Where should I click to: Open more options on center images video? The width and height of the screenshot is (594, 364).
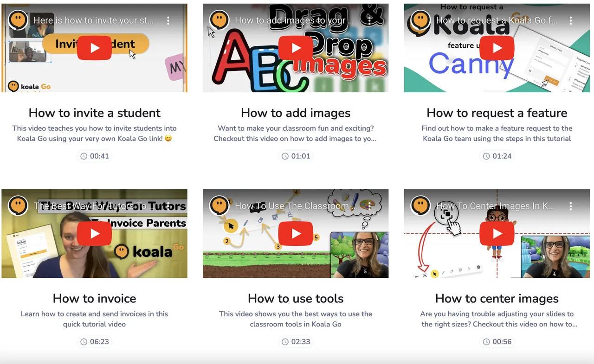(x=571, y=206)
